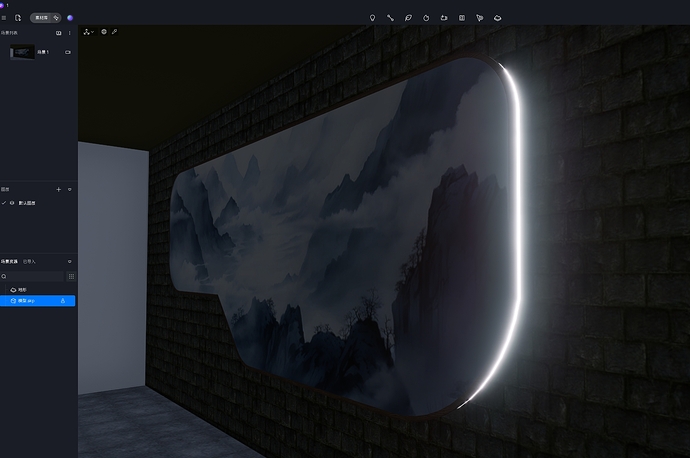Switch to the imported tab
Image resolution: width=690 pixels, height=458 pixels.
click(x=29, y=261)
